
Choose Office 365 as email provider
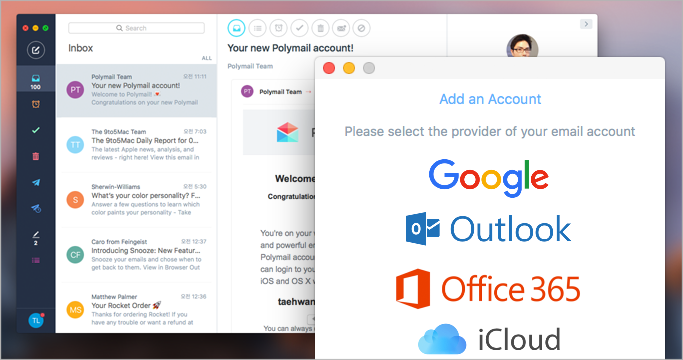(488, 289)
